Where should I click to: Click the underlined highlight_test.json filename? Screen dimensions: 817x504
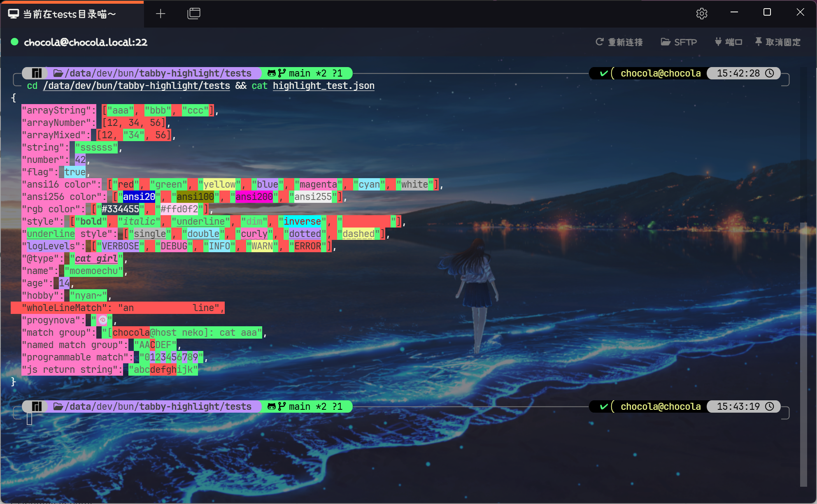click(x=324, y=86)
